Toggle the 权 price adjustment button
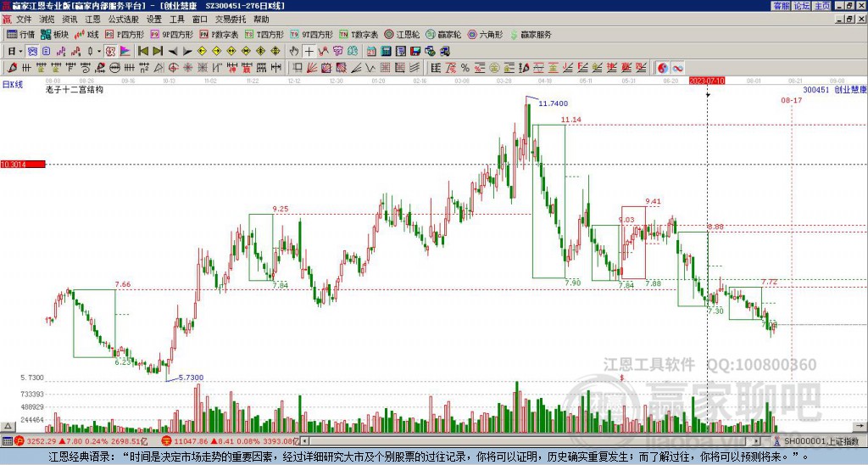 click(110, 52)
